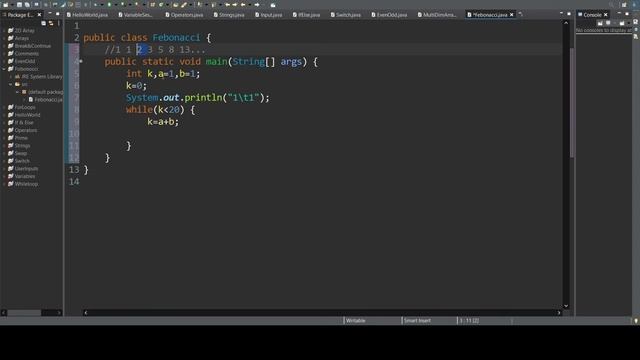This screenshot has width=640, height=360.
Task: Click the Open Console icon in Console toolbar
Action: click(x=622, y=23)
